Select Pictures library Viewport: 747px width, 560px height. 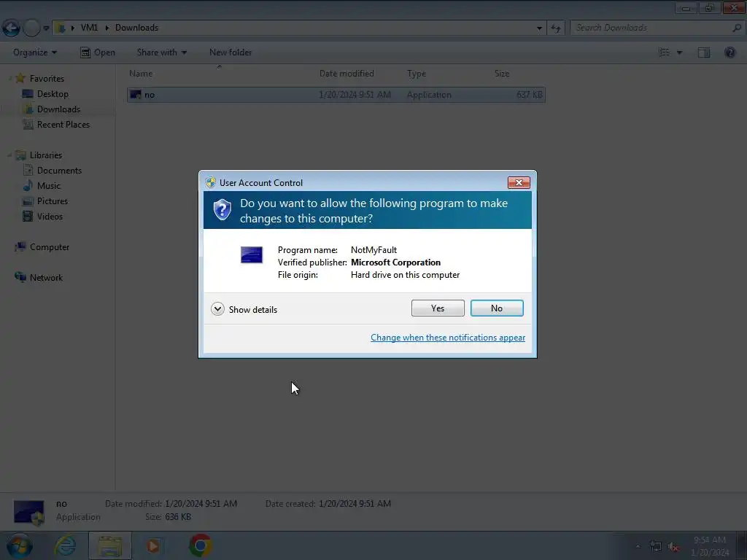click(53, 201)
